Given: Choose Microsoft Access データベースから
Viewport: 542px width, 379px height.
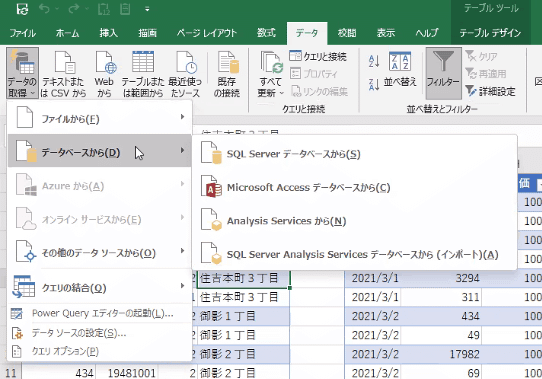Looking at the screenshot, I should pos(355,187).
